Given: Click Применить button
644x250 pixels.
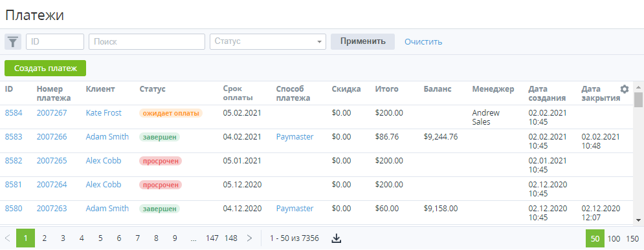Looking at the screenshot, I should (362, 41).
